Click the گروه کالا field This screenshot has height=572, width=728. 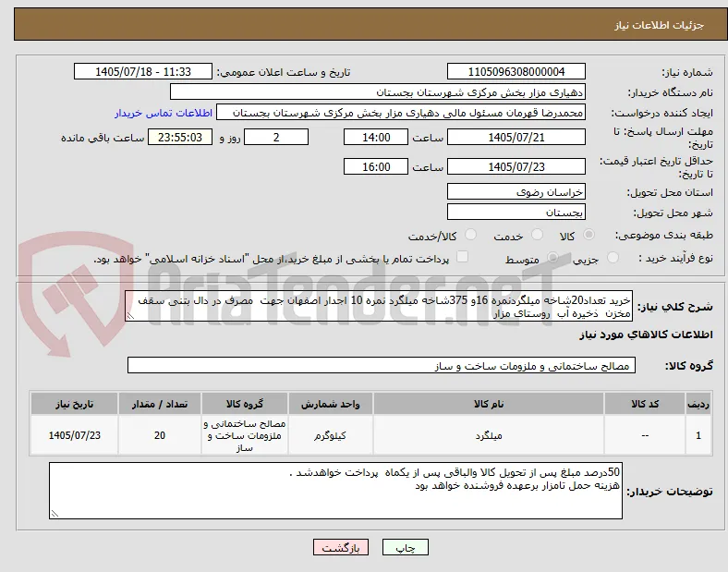coord(382,366)
